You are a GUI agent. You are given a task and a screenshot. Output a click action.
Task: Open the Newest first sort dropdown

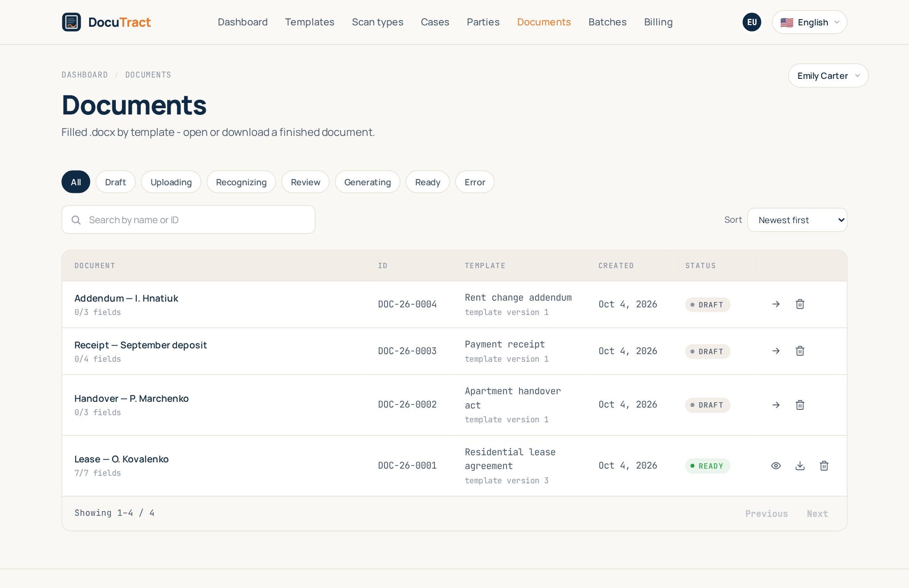797,220
